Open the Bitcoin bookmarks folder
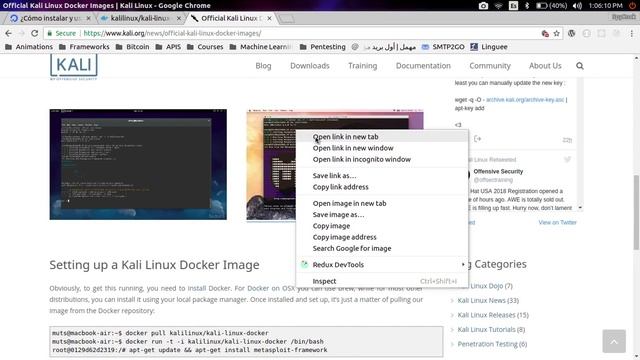 (x=133, y=47)
